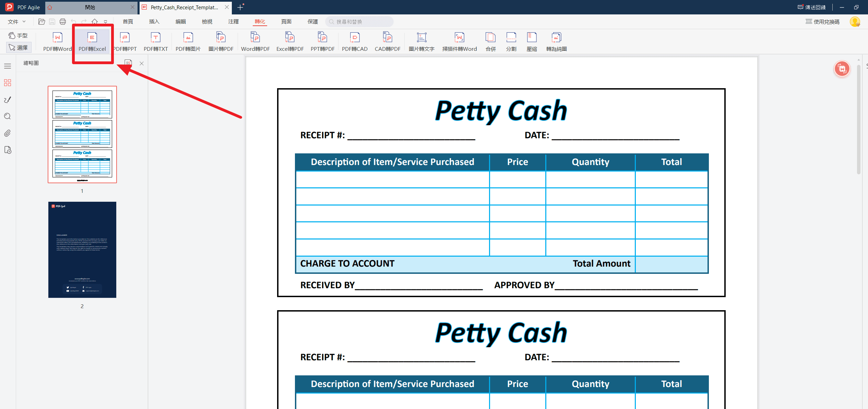Select page 2 thumbnail

coord(82,249)
